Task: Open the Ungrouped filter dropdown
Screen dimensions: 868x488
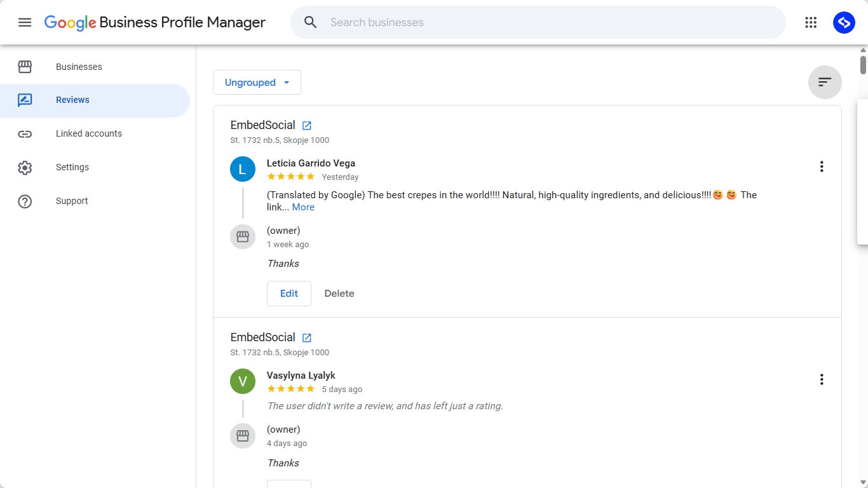Action: (x=257, y=82)
